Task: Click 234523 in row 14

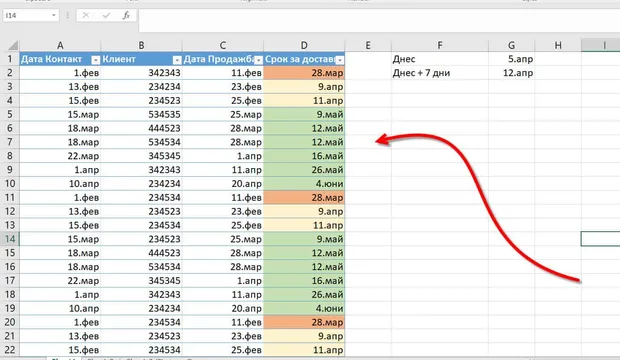Action: pyautogui.click(x=141, y=239)
